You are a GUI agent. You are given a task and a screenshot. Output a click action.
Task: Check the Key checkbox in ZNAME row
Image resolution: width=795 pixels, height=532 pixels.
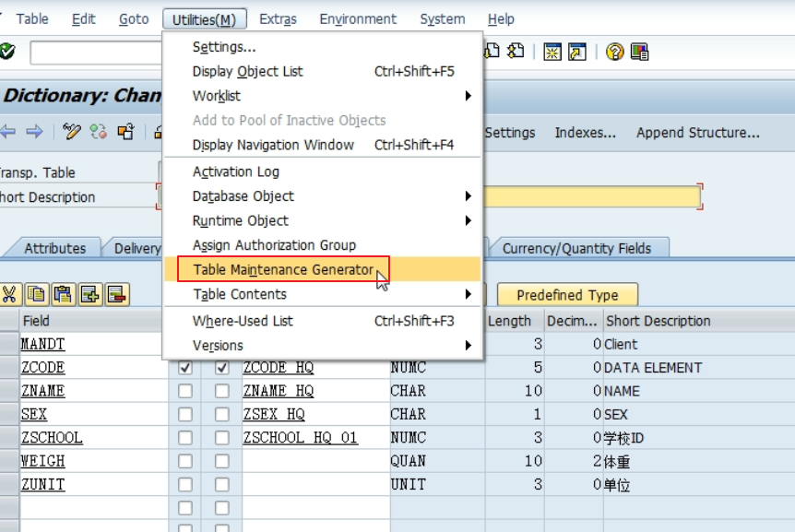click(x=185, y=391)
